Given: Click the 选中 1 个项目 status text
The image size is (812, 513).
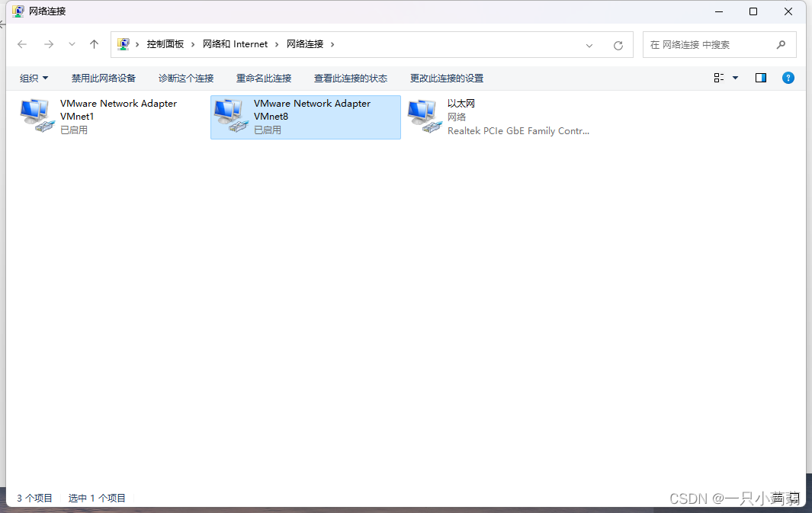Looking at the screenshot, I should (97, 498).
